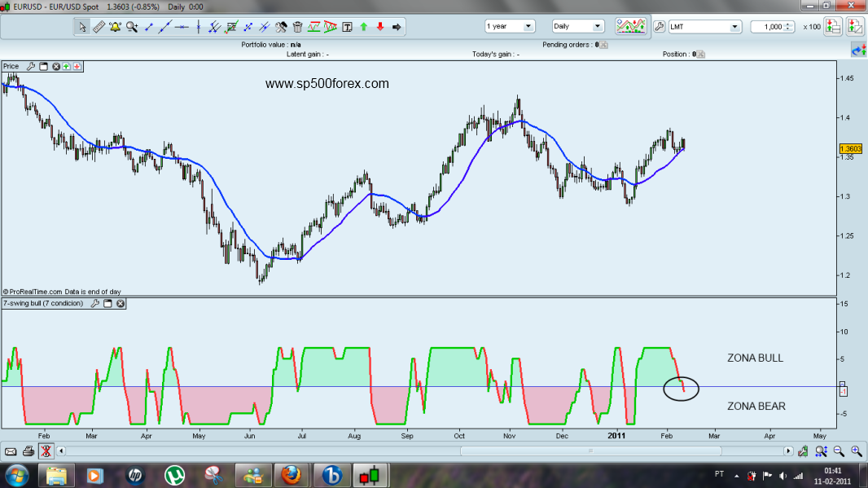Open the Daily timeframe dropdown
This screenshot has height=488, width=868.
click(577, 26)
